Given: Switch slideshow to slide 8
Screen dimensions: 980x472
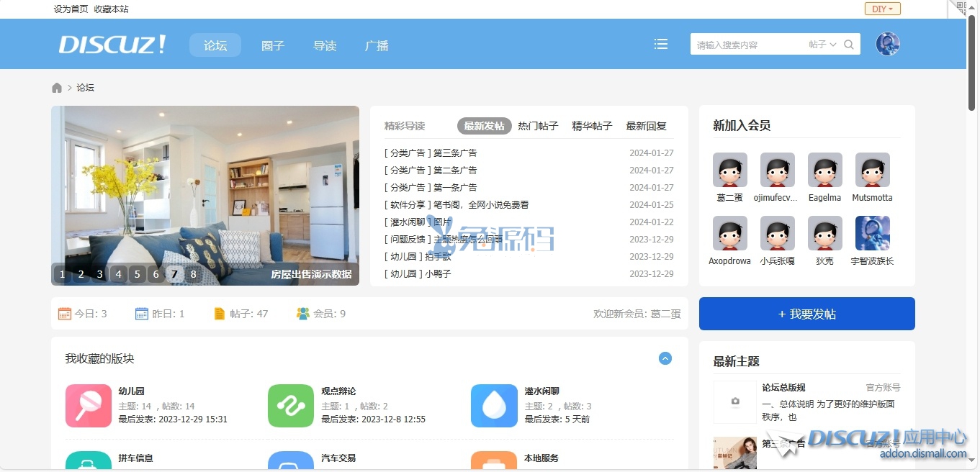Looking at the screenshot, I should [193, 274].
